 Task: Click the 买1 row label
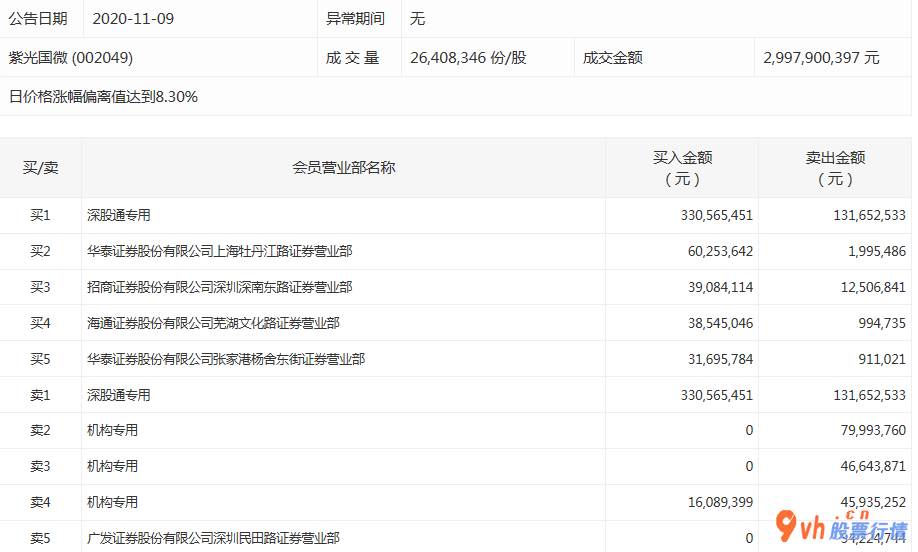click(40, 215)
